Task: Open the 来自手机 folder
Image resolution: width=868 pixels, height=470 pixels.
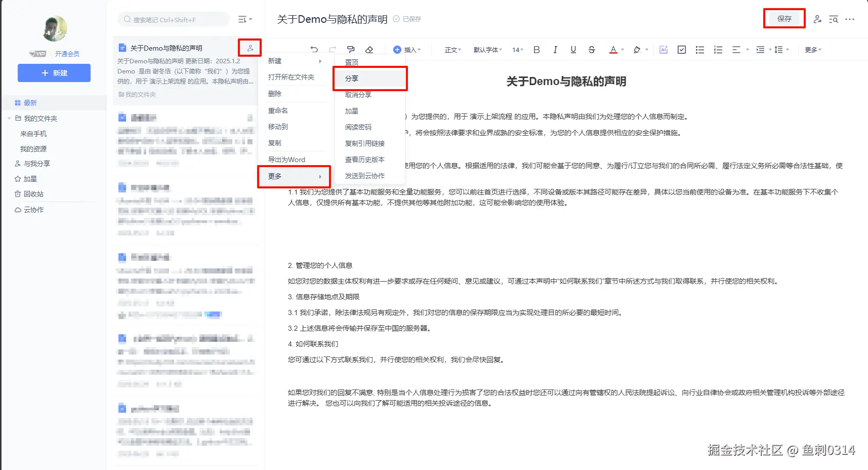Action: point(33,134)
